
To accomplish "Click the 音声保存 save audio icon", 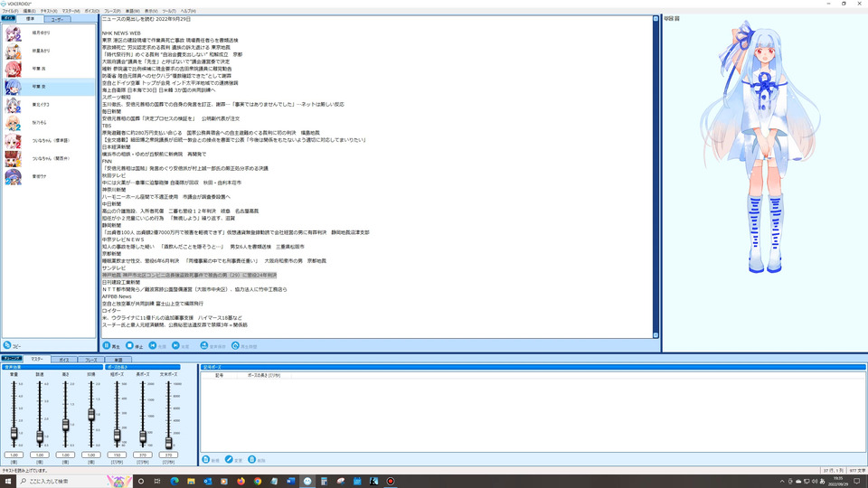I will tap(203, 345).
